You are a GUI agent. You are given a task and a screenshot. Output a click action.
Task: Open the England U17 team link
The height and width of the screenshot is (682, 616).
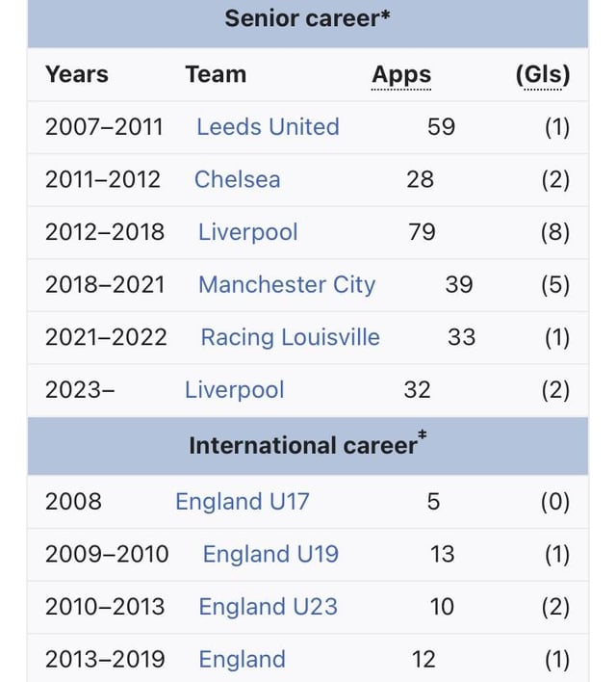point(242,502)
